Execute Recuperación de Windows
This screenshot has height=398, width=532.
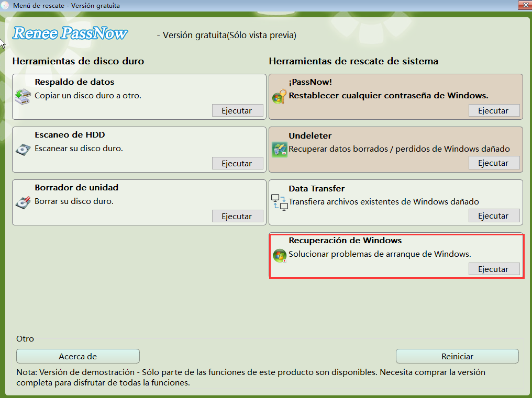494,269
